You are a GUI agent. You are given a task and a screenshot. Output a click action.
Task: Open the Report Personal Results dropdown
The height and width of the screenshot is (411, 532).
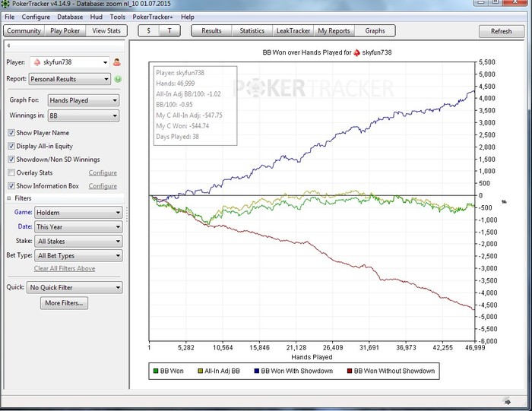pos(70,79)
